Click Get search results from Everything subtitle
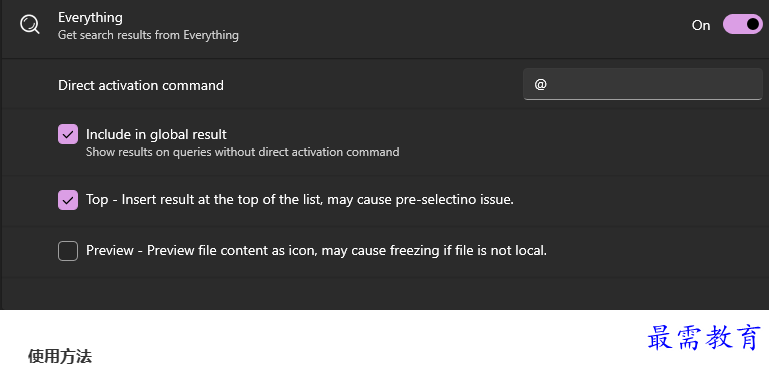 pos(148,35)
